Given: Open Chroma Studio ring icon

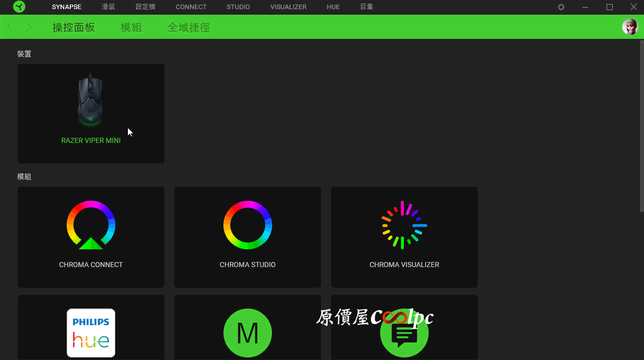Looking at the screenshot, I should [248, 225].
